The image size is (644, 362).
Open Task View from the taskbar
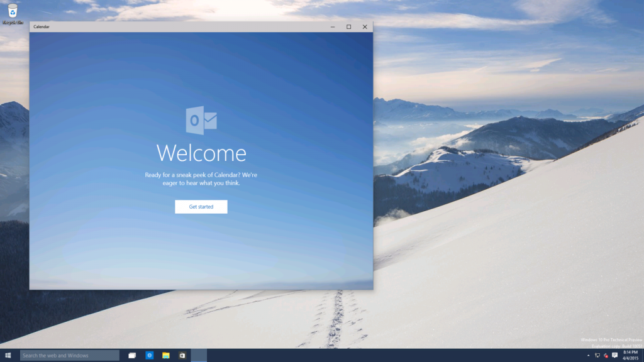point(132,356)
